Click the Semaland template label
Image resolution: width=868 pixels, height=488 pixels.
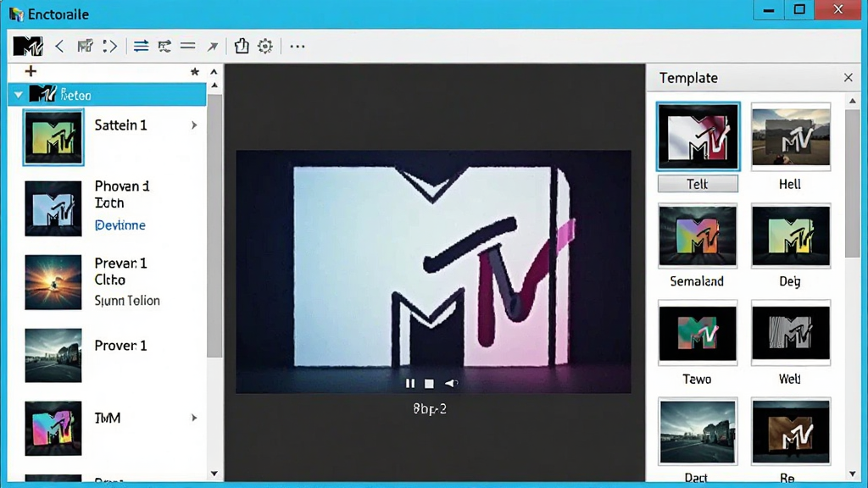tap(697, 281)
